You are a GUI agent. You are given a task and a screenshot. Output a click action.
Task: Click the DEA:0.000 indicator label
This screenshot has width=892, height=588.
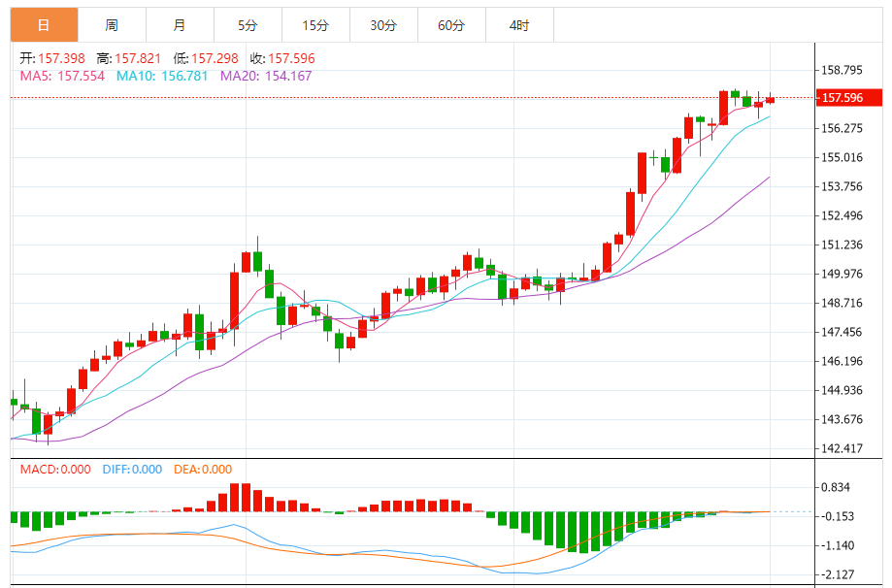(203, 470)
